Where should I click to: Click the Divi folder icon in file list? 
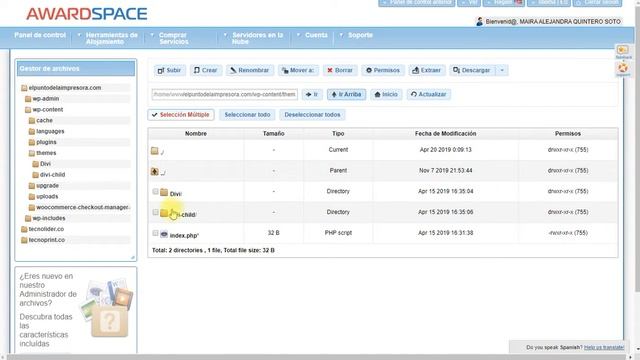coord(164,192)
